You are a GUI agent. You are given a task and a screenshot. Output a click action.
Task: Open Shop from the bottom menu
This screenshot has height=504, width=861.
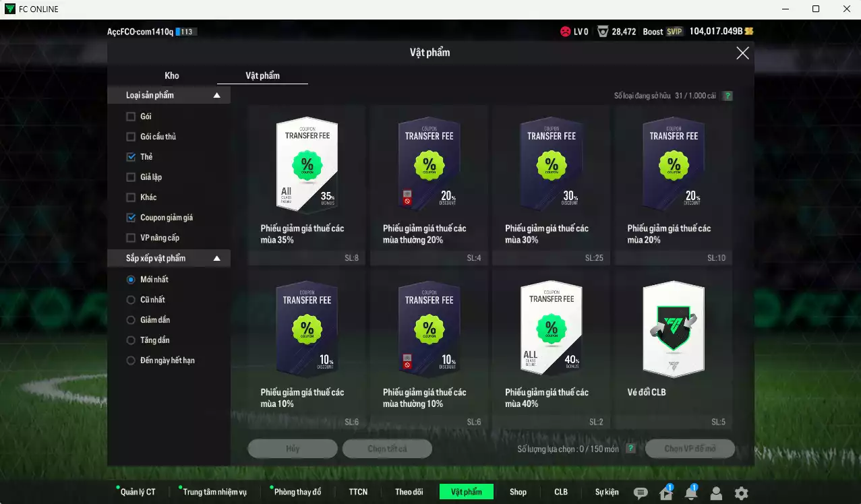pyautogui.click(x=518, y=492)
